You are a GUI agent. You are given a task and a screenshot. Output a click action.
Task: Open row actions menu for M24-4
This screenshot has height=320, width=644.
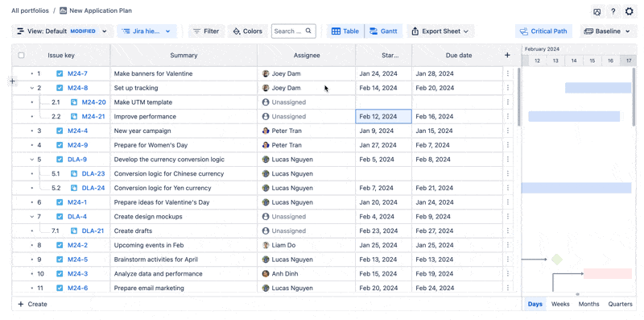coord(508,131)
